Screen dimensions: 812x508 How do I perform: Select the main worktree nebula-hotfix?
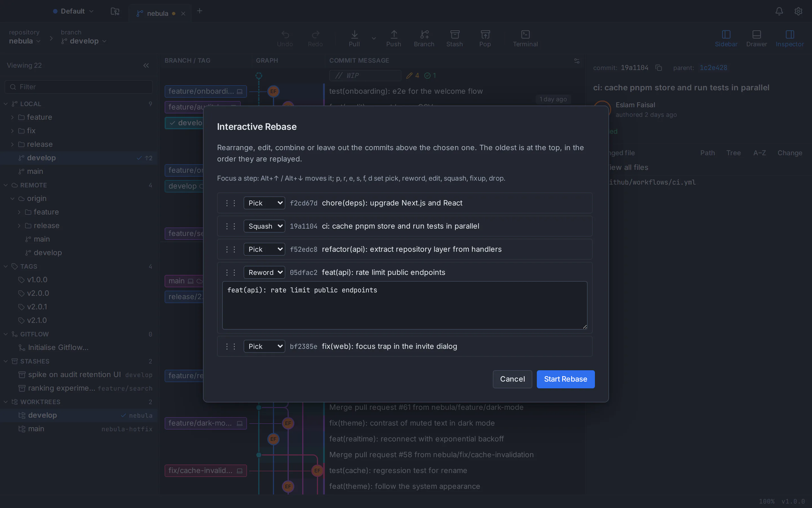[79, 429]
